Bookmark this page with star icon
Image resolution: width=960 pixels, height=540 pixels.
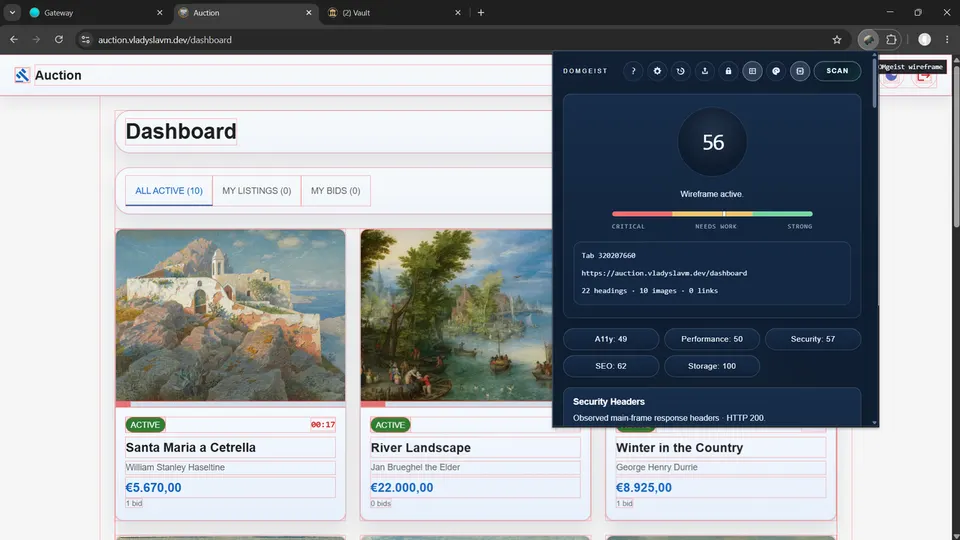(837, 40)
